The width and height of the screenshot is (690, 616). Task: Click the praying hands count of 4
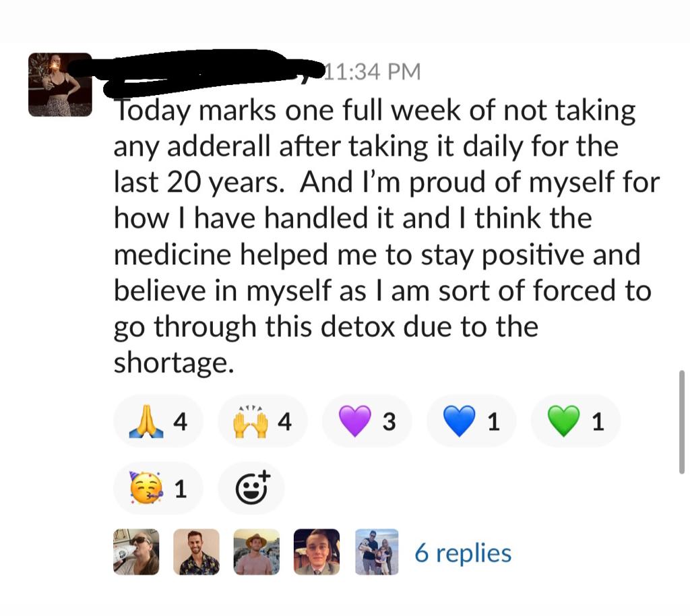[180, 421]
